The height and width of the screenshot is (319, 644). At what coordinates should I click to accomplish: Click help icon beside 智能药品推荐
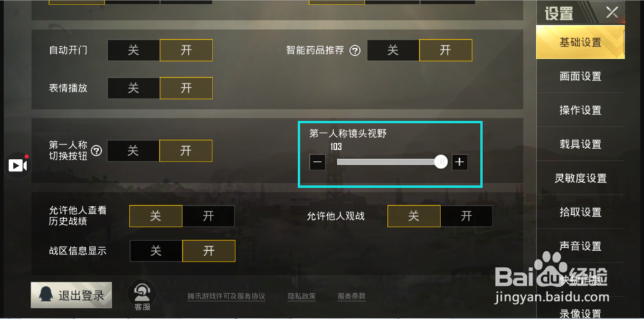click(355, 50)
